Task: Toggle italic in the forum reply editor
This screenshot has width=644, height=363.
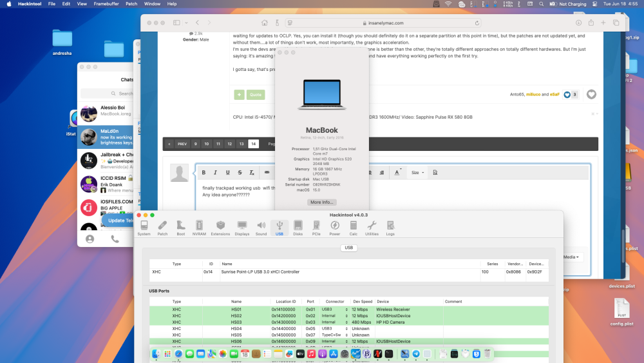Action: (215, 173)
